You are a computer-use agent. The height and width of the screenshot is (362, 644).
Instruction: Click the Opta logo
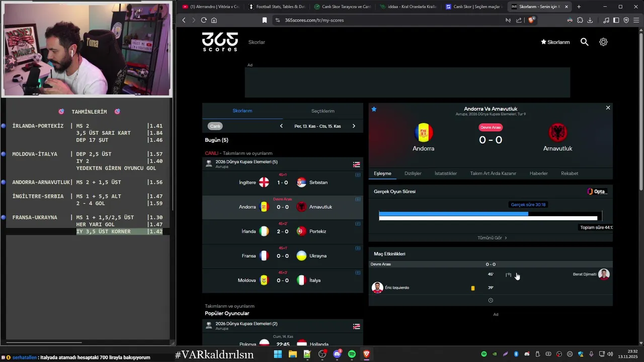(597, 192)
